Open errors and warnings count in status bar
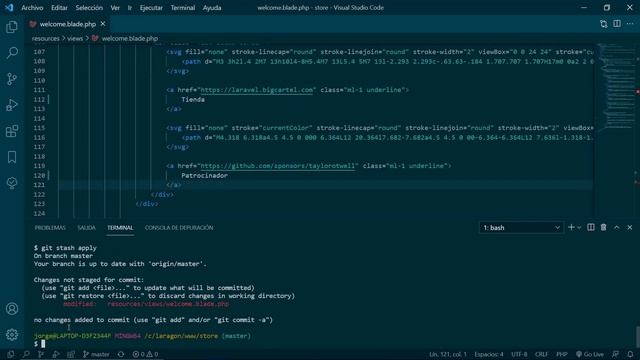The width and height of the screenshot is (640, 360). click(145, 354)
